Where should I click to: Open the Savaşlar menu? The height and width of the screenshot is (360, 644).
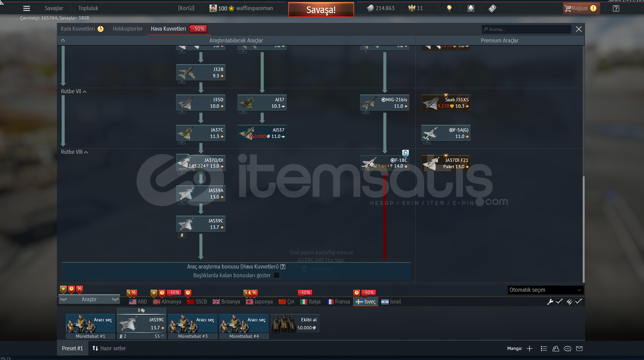click(54, 8)
